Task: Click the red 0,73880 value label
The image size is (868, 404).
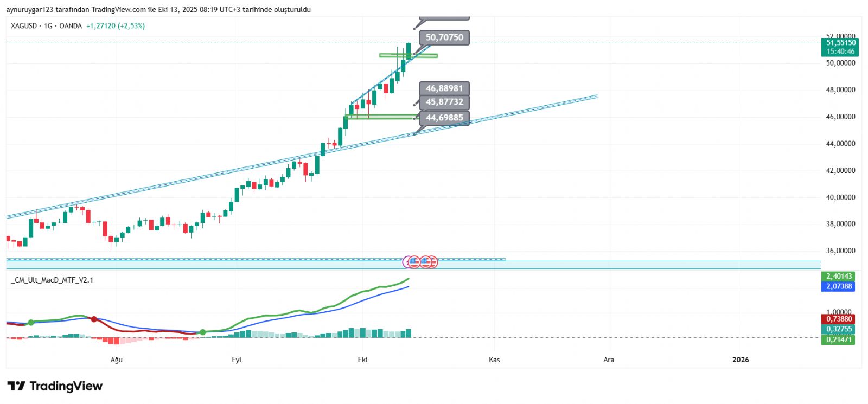Action: click(x=839, y=319)
